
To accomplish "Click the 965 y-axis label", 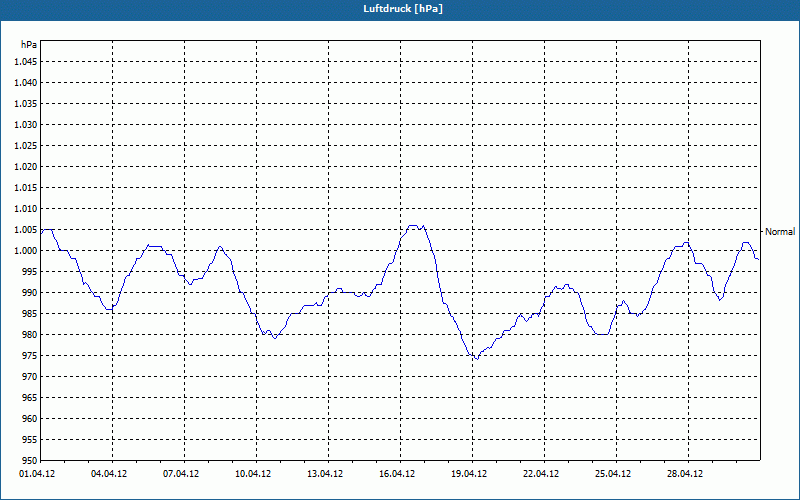I will click(x=30, y=397).
